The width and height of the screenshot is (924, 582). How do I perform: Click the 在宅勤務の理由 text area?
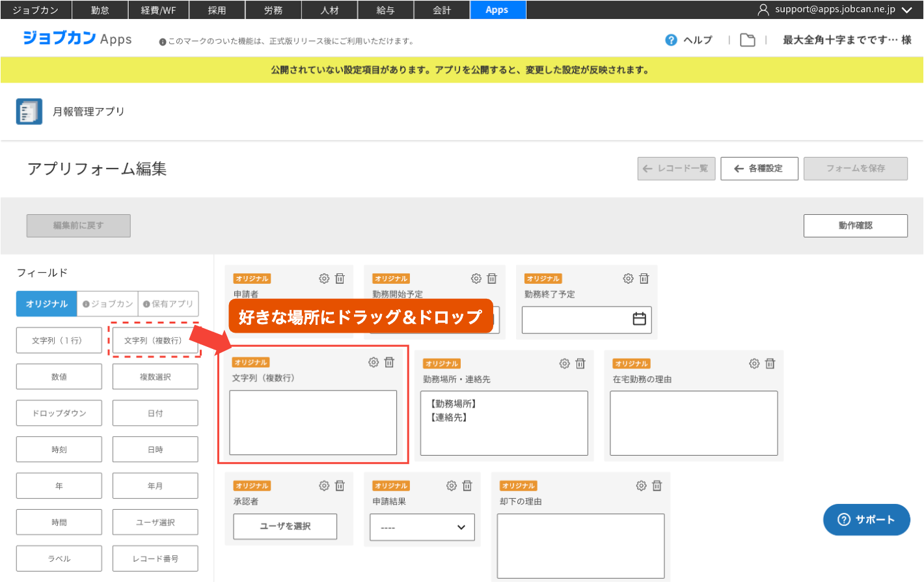coord(694,423)
